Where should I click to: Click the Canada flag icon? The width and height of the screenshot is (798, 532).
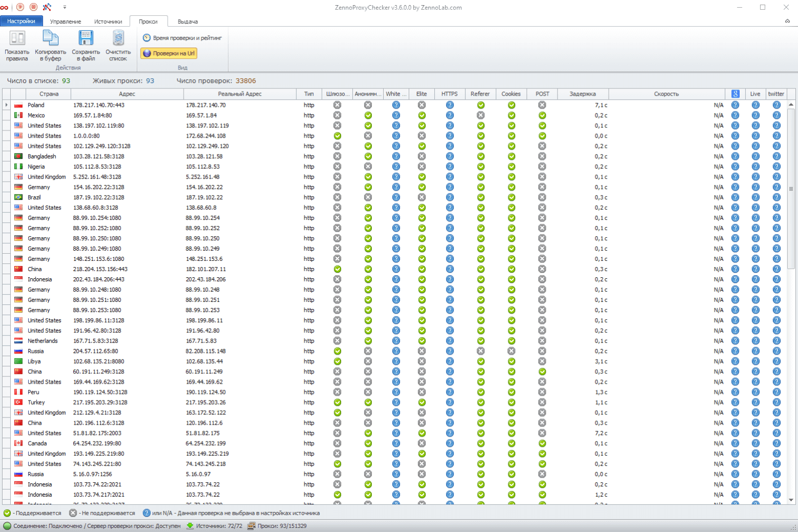point(18,444)
